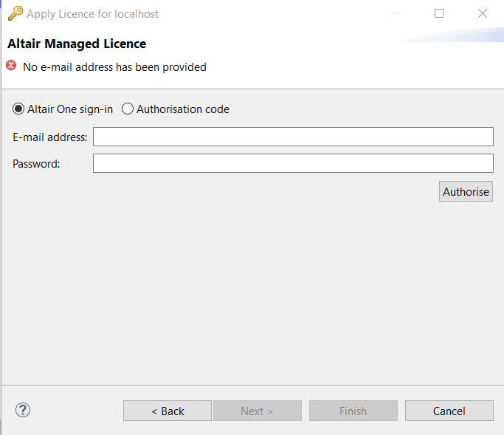Go to previous page with Back button
The width and height of the screenshot is (504, 435).
click(168, 411)
